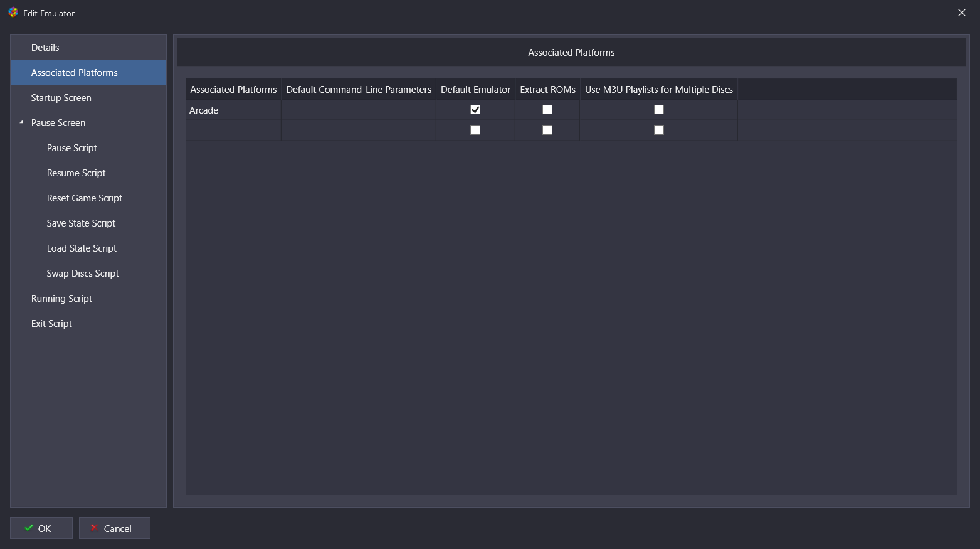Click empty command-line parameters cell in new row
The width and height of the screenshot is (980, 549).
[x=359, y=131]
